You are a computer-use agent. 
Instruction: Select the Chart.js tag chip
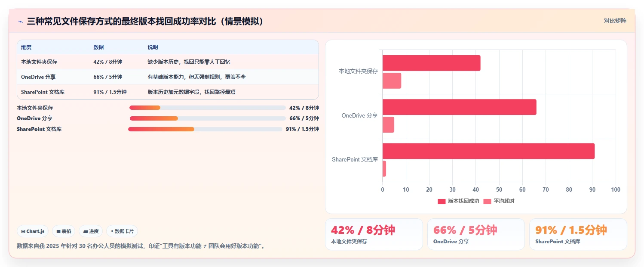pyautogui.click(x=33, y=231)
